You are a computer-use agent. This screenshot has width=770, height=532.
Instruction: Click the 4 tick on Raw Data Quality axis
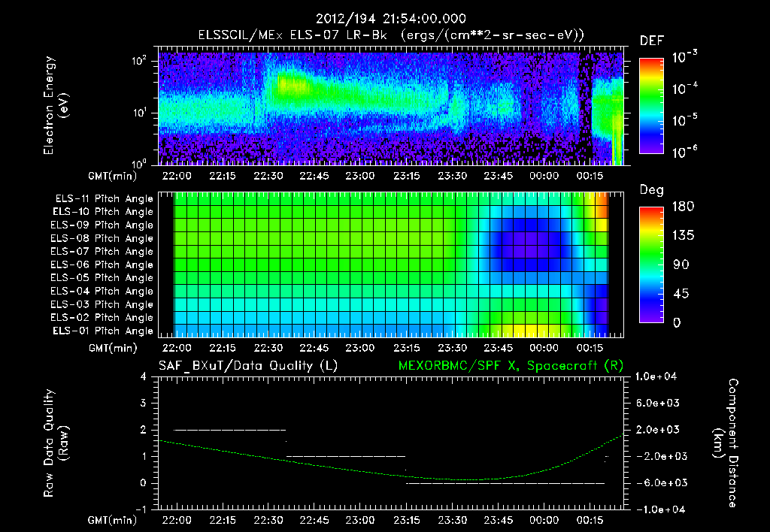143,376
